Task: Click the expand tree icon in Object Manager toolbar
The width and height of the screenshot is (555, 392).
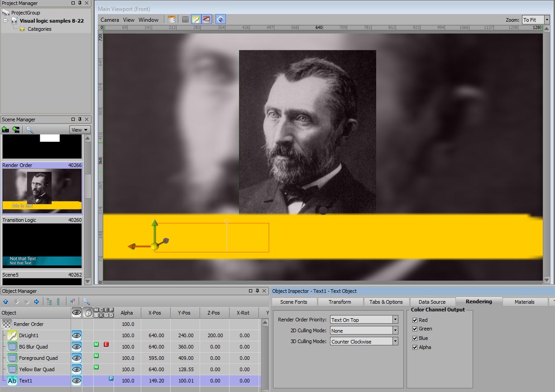Action: pos(49,301)
